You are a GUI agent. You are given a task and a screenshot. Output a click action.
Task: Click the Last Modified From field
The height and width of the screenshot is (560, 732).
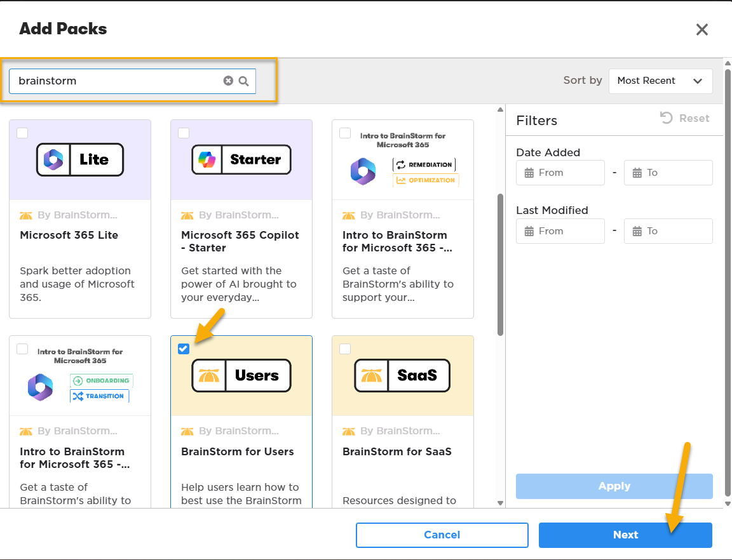coord(560,231)
